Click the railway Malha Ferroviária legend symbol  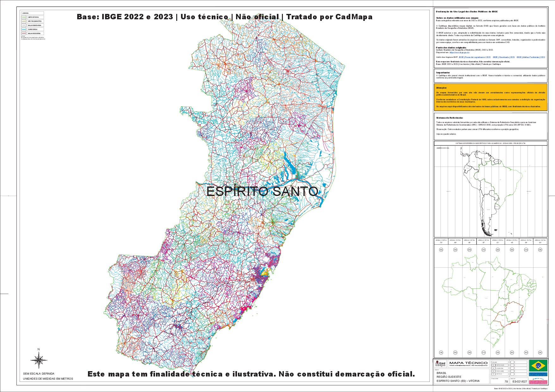pos(24,25)
